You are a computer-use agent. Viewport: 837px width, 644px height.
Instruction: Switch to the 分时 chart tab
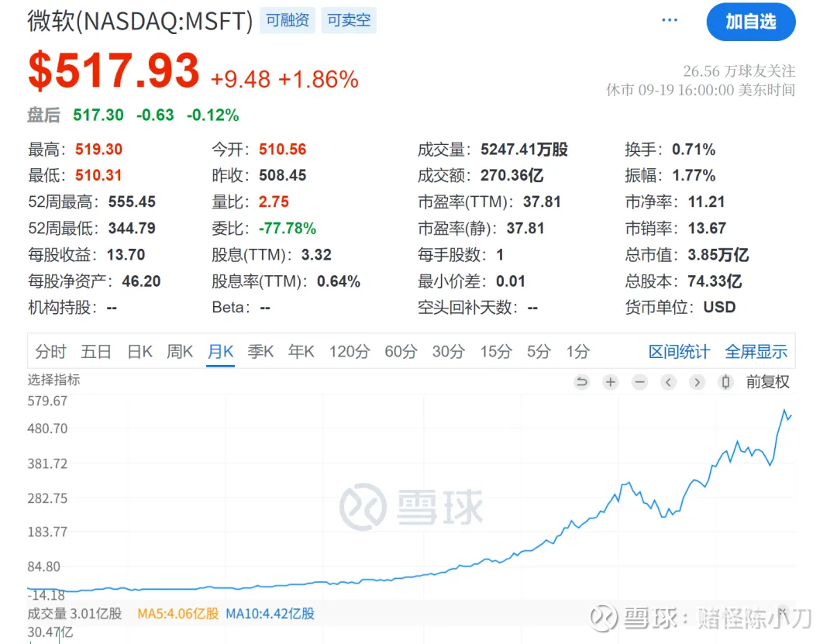[50, 351]
